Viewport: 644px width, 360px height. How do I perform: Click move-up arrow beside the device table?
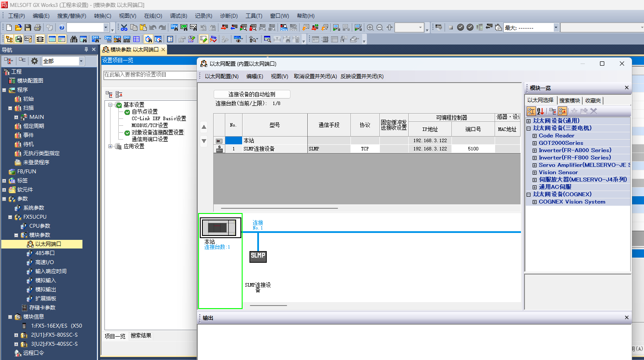pyautogui.click(x=204, y=127)
